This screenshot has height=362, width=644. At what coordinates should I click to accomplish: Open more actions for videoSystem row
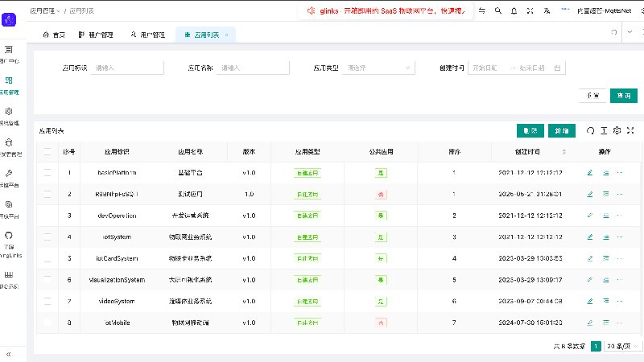pyautogui.click(x=620, y=301)
